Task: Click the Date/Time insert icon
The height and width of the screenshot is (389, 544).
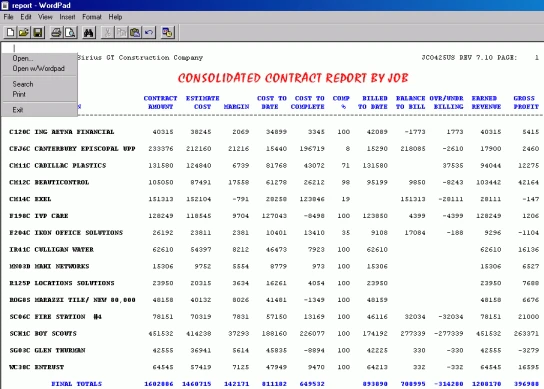Action: coord(167,33)
